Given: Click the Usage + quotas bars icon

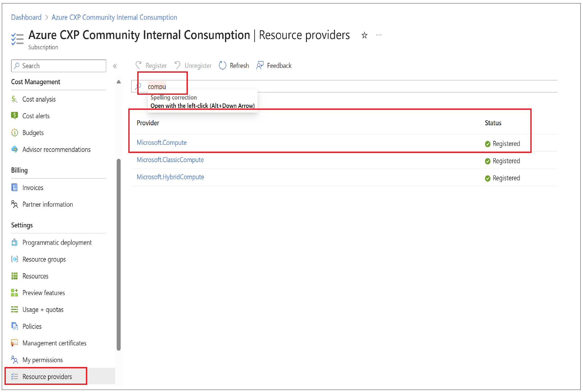Looking at the screenshot, I should [14, 309].
